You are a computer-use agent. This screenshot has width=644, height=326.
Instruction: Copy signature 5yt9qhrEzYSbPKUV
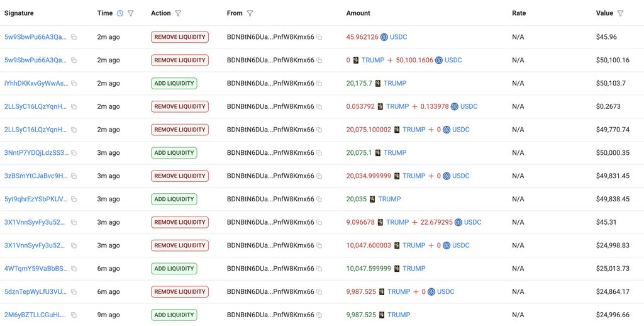point(74,200)
